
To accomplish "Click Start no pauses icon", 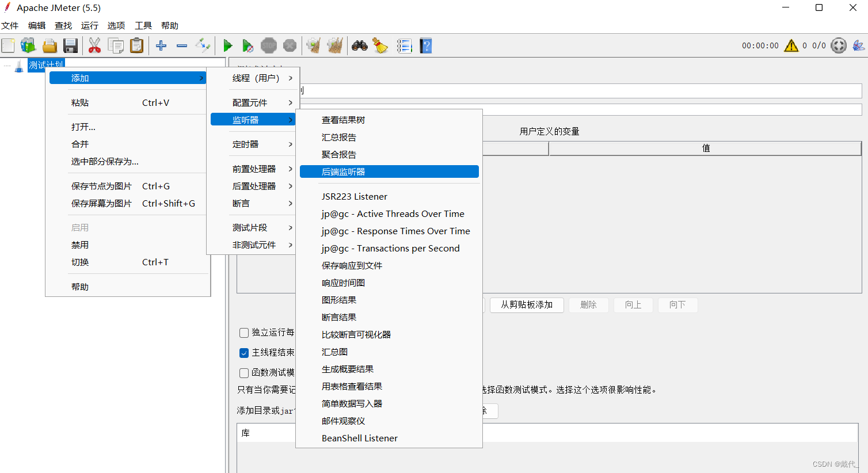I will 248,45.
